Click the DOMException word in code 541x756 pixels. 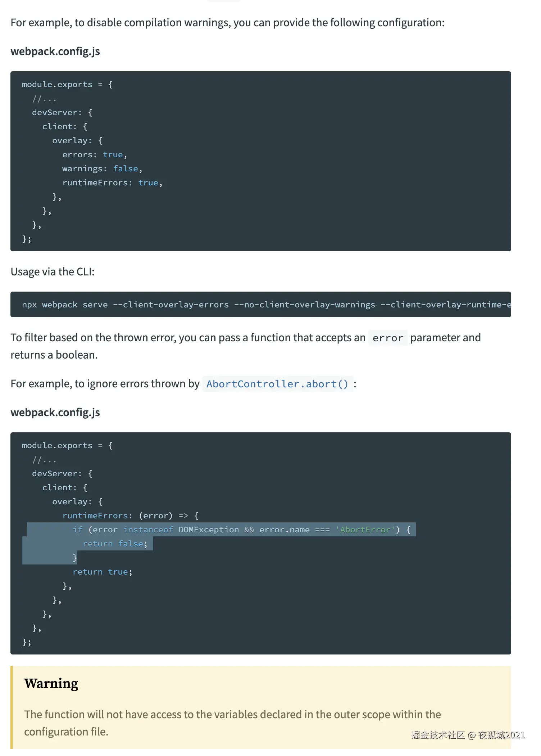coord(208,530)
